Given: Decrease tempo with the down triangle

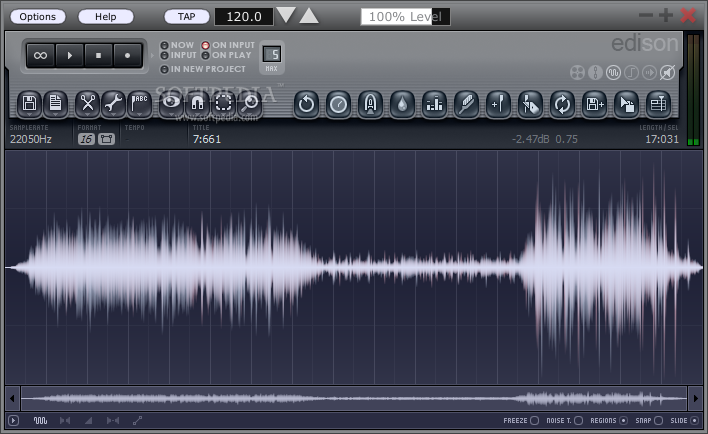Looking at the screenshot, I should tap(286, 15).
